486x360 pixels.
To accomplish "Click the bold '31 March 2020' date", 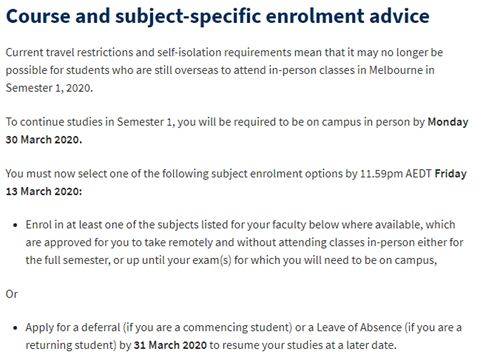I will point(170,345).
